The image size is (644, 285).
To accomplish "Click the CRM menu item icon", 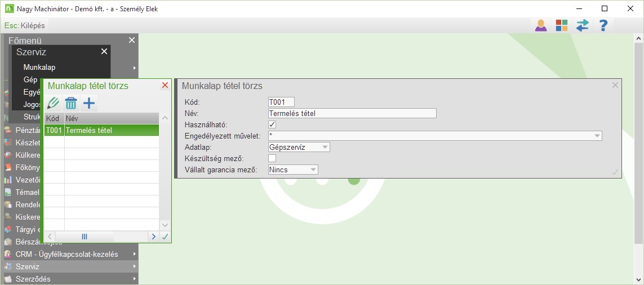I will point(8,254).
